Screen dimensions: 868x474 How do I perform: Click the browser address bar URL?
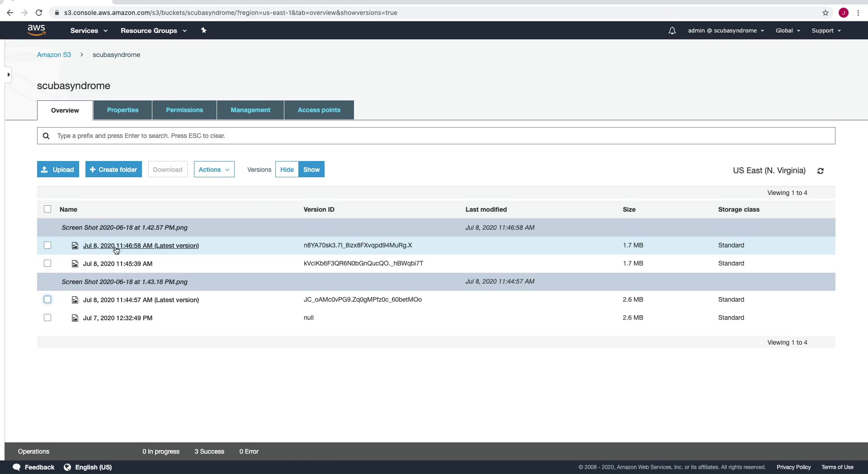(x=231, y=13)
